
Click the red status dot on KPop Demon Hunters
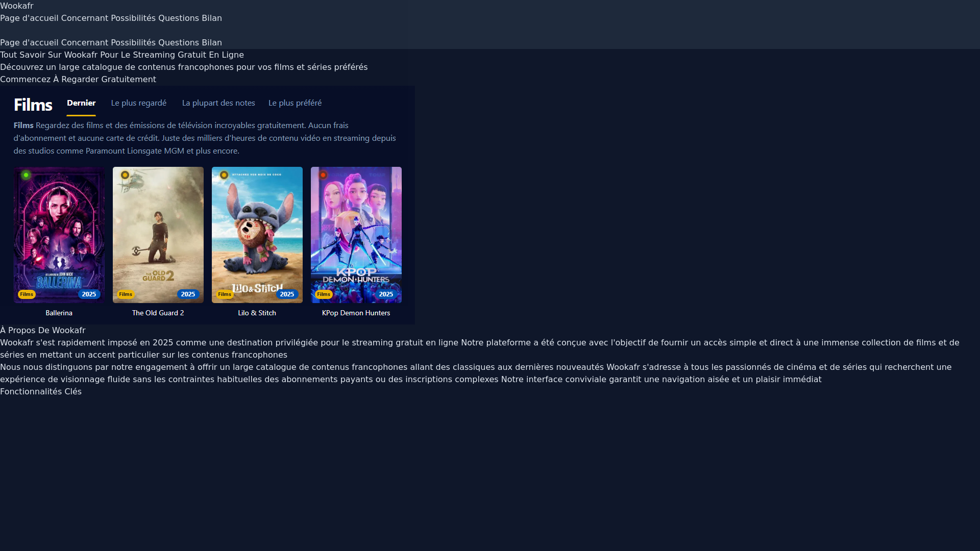(x=323, y=175)
